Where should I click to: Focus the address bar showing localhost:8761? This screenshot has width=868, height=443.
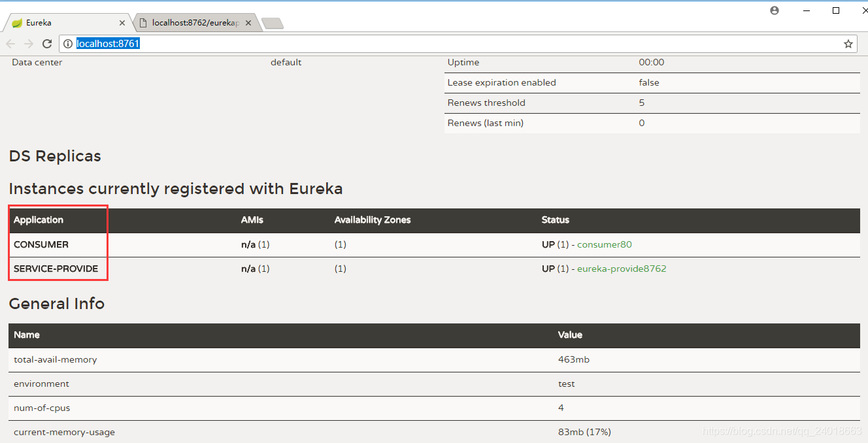458,44
